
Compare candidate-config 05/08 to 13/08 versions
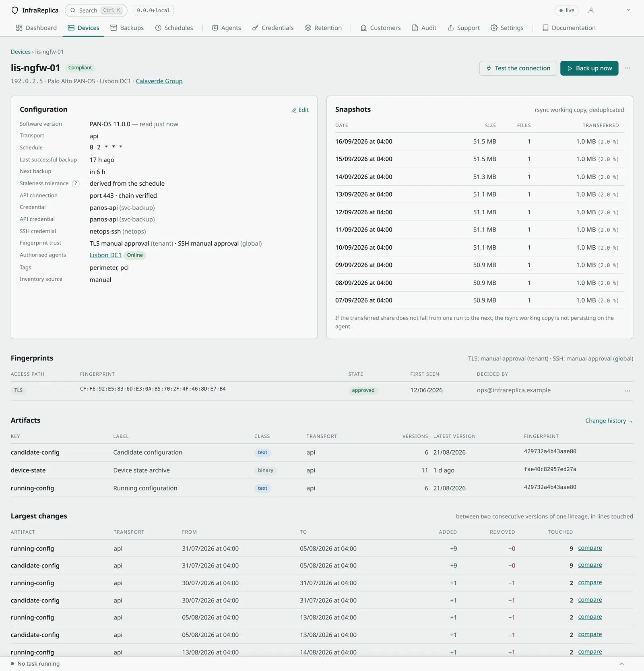click(590, 634)
